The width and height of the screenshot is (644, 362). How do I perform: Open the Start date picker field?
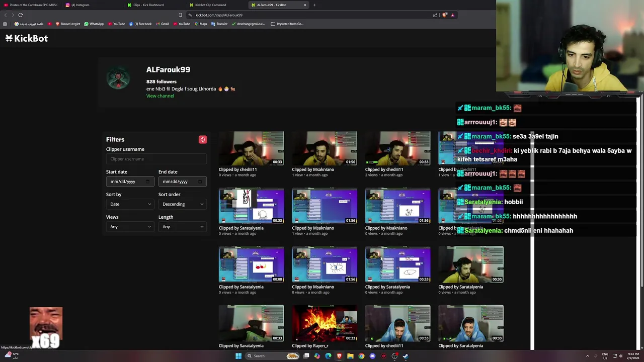[x=130, y=182]
